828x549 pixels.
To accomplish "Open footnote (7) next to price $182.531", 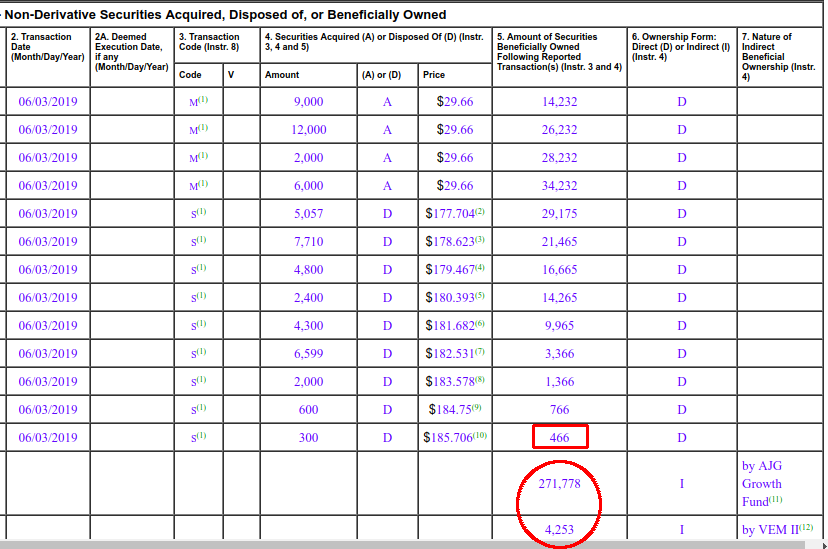I will (x=479, y=351).
